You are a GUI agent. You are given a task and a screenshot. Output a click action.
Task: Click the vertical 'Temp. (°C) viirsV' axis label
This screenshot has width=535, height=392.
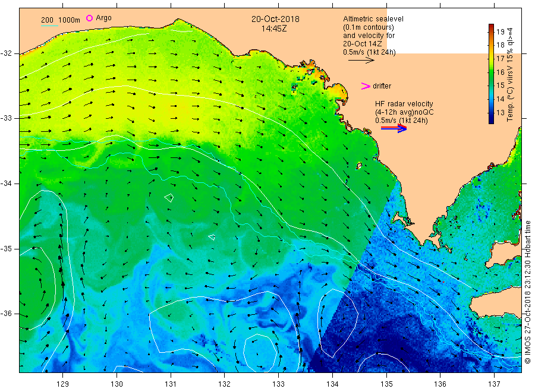point(510,75)
